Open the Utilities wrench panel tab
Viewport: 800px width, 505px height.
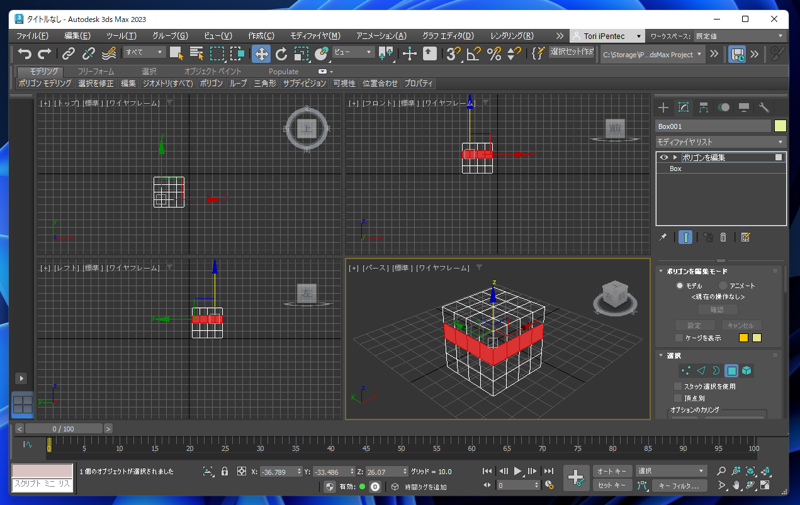[764, 107]
